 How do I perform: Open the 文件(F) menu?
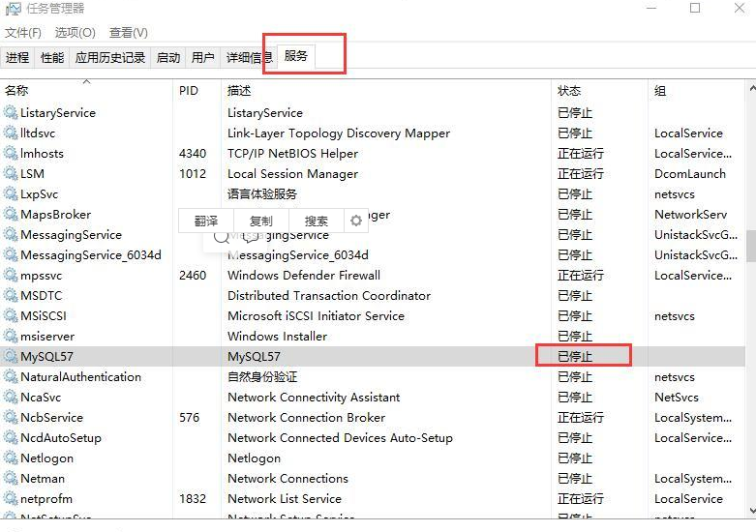pos(23,33)
